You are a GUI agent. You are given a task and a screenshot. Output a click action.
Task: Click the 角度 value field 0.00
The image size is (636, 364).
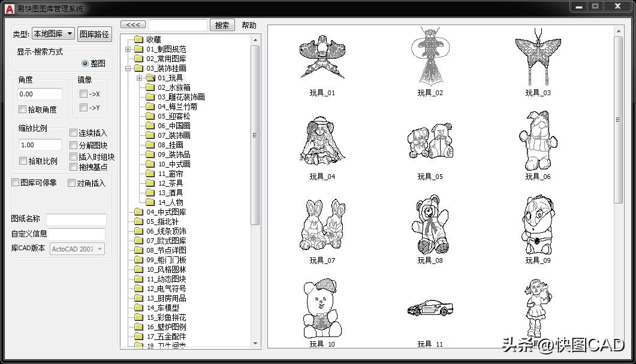[x=40, y=94]
